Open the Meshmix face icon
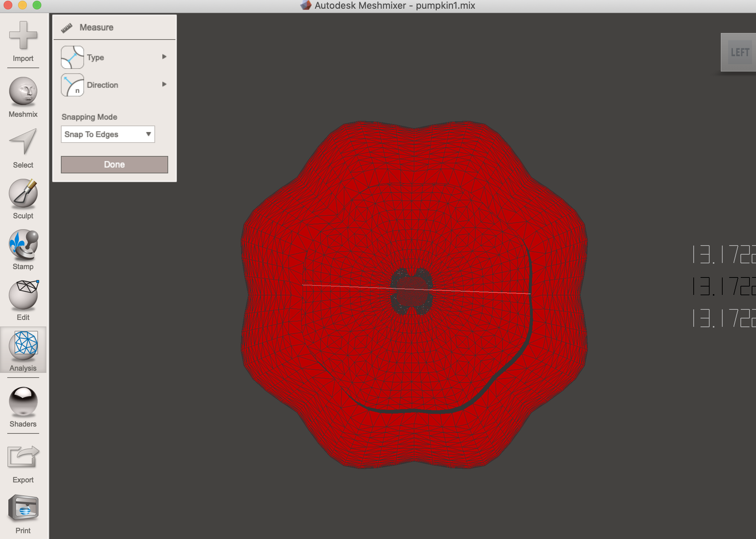This screenshot has width=756, height=539. 23,91
